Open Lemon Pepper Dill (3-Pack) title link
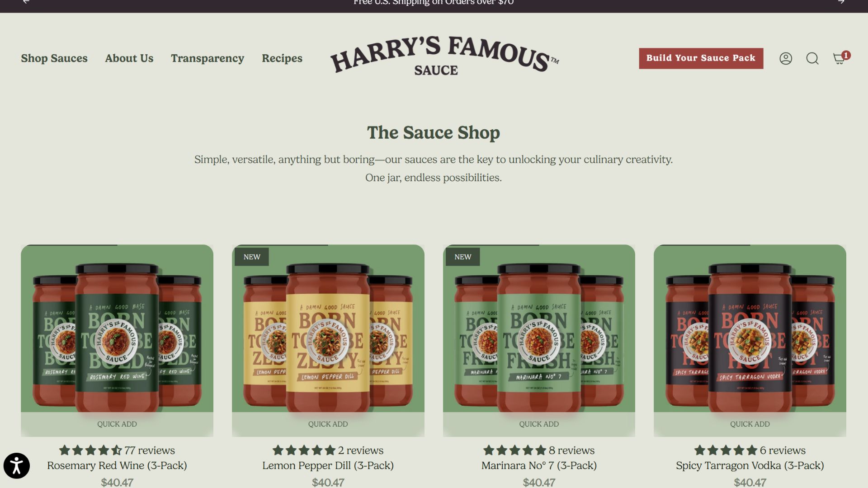Screen dimensions: 868x488 pyautogui.click(x=328, y=465)
